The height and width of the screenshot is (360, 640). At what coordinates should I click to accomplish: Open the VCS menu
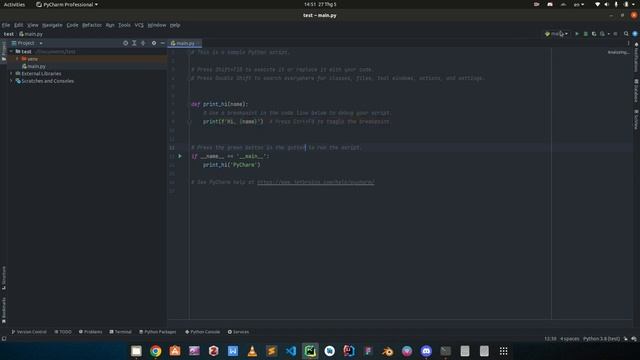coord(139,25)
